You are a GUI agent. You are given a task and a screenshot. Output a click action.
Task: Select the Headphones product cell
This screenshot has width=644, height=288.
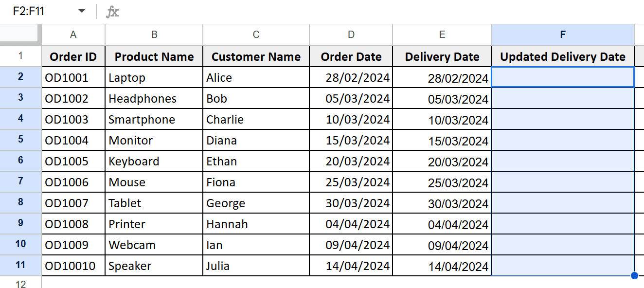154,98
